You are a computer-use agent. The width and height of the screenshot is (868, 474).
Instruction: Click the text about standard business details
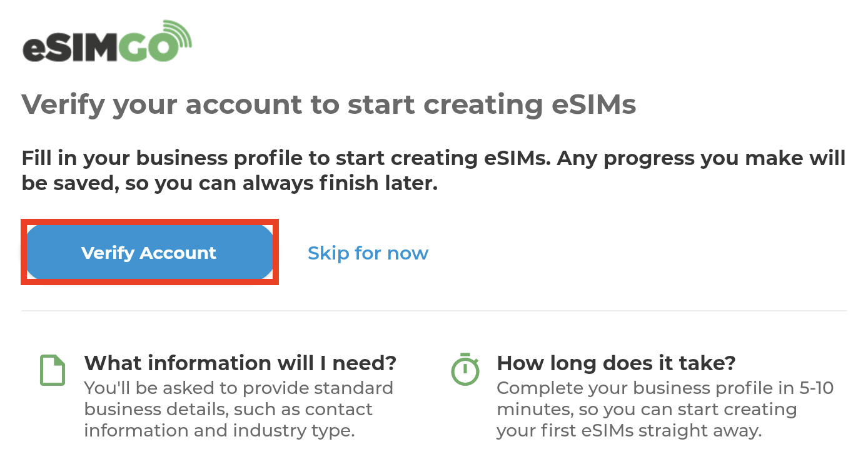(239, 409)
